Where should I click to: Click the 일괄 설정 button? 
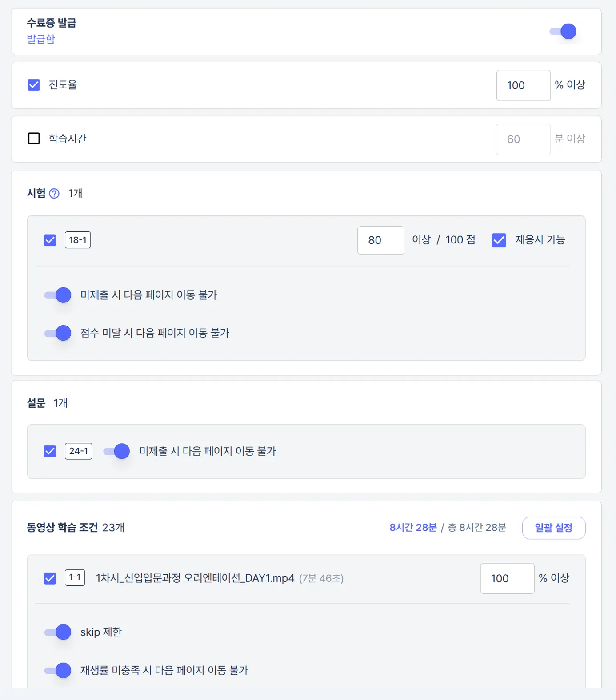pyautogui.click(x=553, y=528)
